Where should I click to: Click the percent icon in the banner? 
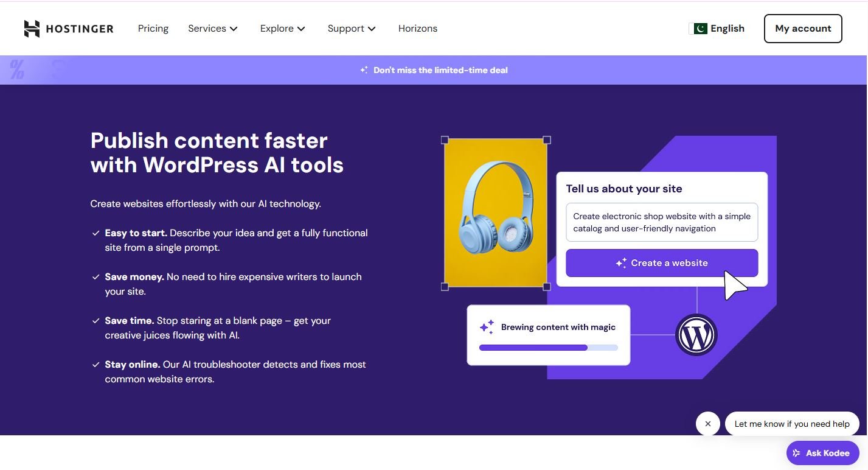17,69
